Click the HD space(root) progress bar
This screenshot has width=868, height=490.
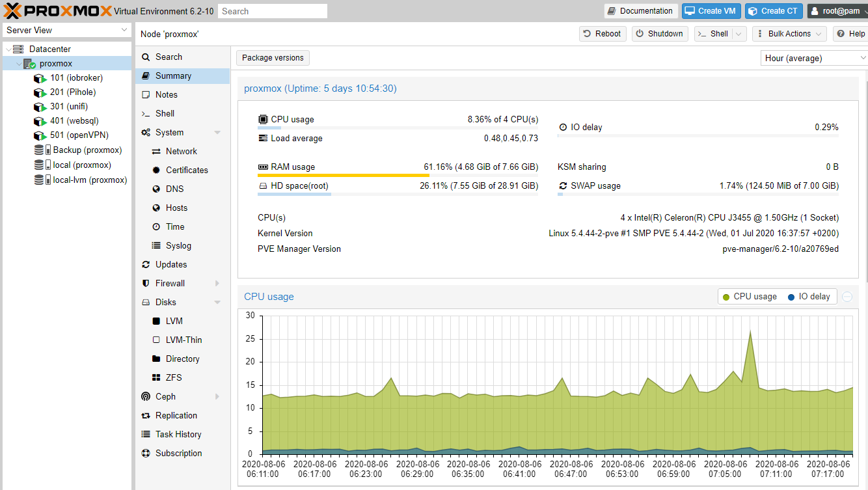tap(398, 194)
